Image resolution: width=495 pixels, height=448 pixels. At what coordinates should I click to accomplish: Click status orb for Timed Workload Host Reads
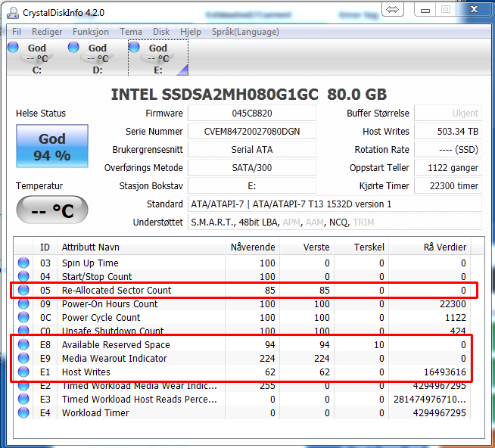(x=23, y=399)
